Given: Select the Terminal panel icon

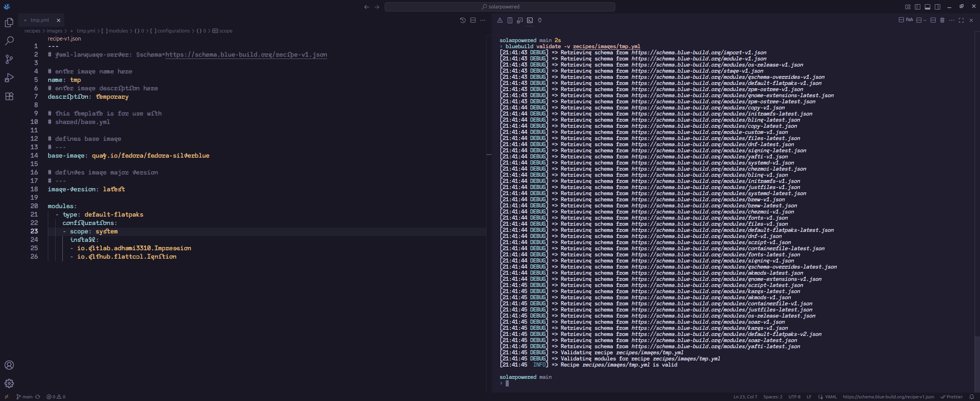Looking at the screenshot, I should pyautogui.click(x=530, y=20).
